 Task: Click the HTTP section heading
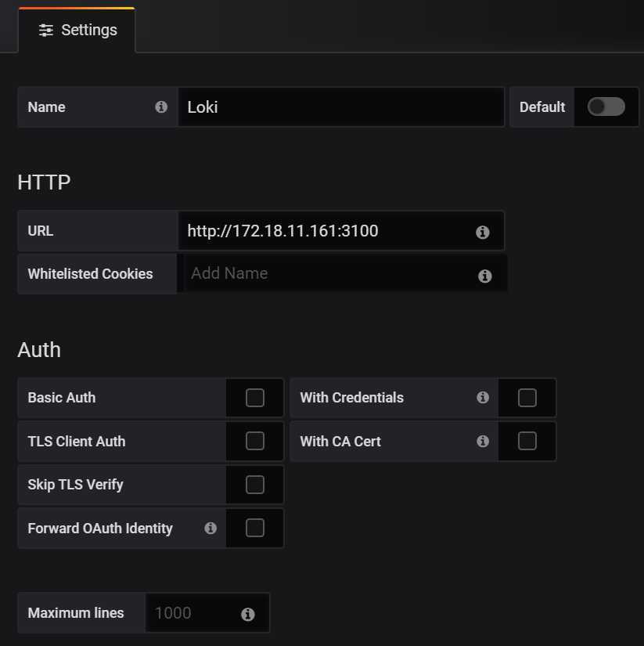[x=44, y=182]
